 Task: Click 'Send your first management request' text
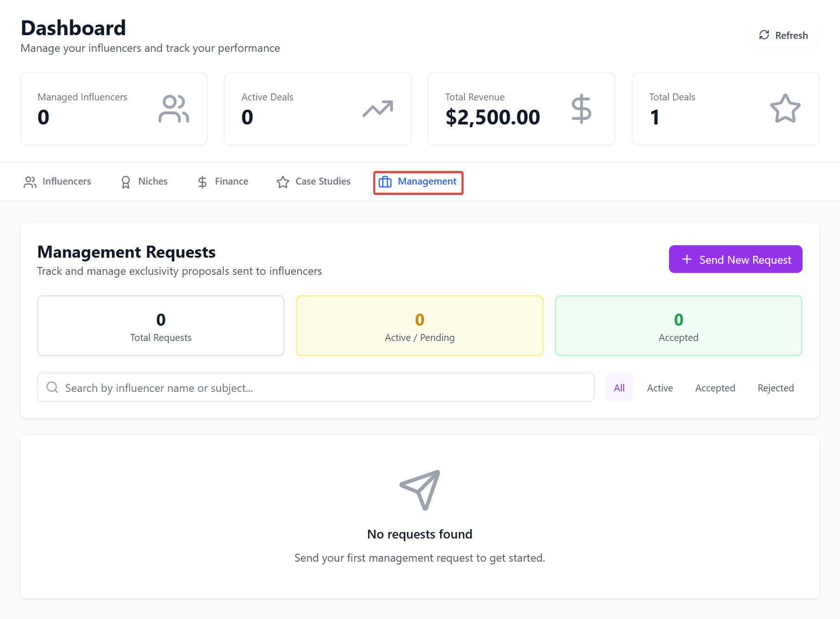pos(420,558)
